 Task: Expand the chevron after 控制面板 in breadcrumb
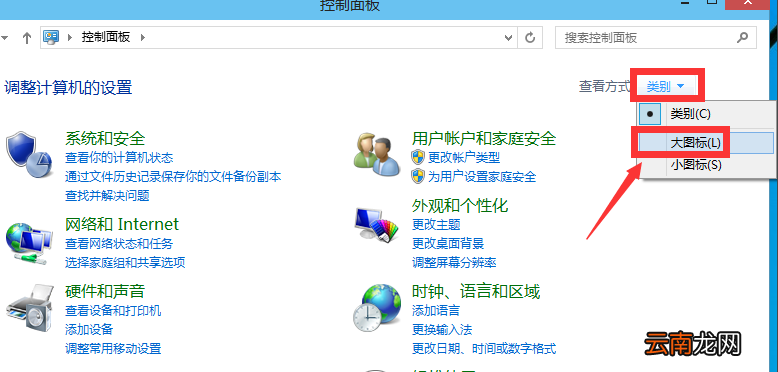point(143,37)
